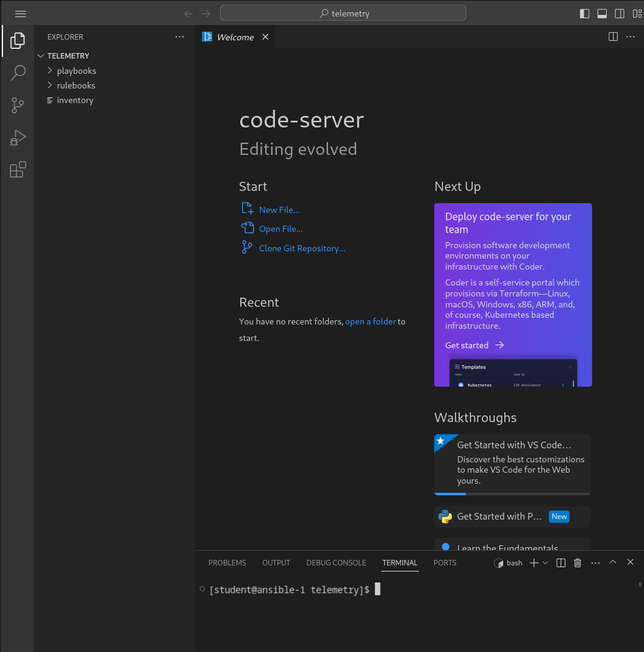
Task: Kill terminal with the trash icon
Action: click(578, 562)
